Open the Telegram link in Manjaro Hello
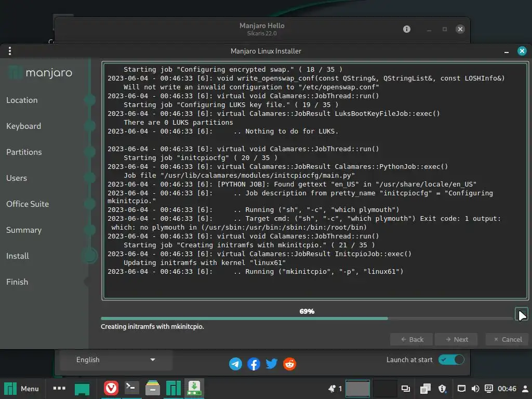The width and height of the screenshot is (532, 399). (x=235, y=364)
